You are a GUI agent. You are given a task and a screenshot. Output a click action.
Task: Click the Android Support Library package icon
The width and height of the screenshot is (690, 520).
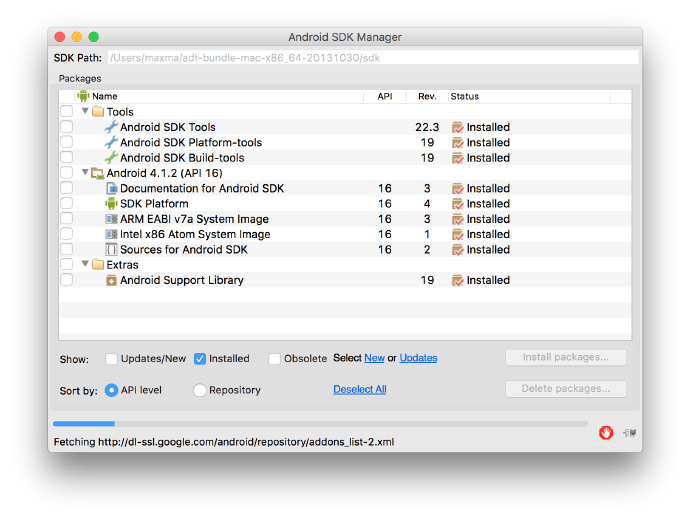111,280
